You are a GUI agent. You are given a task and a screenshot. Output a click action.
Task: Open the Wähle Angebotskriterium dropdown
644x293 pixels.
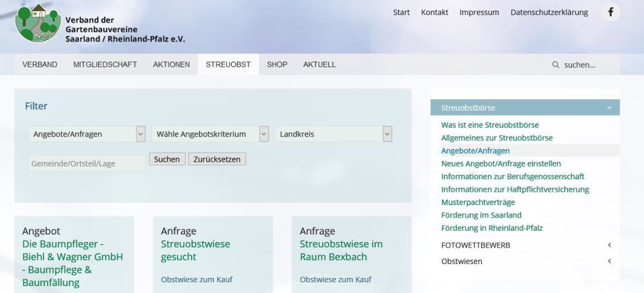210,134
